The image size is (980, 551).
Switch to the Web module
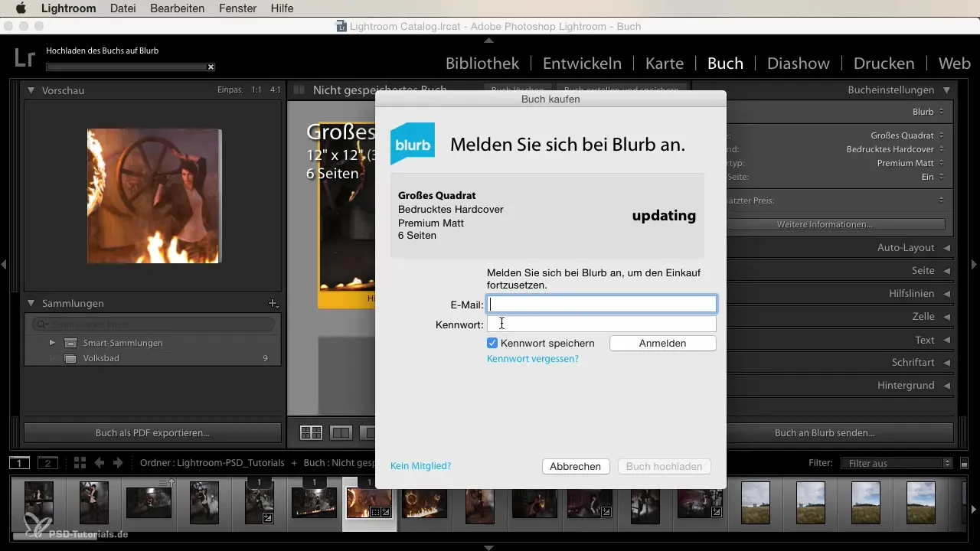(x=954, y=64)
